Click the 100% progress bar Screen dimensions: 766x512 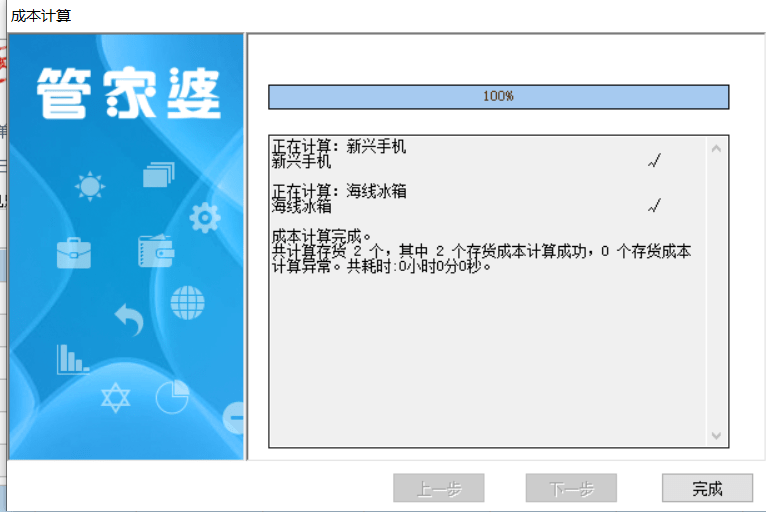click(x=498, y=97)
